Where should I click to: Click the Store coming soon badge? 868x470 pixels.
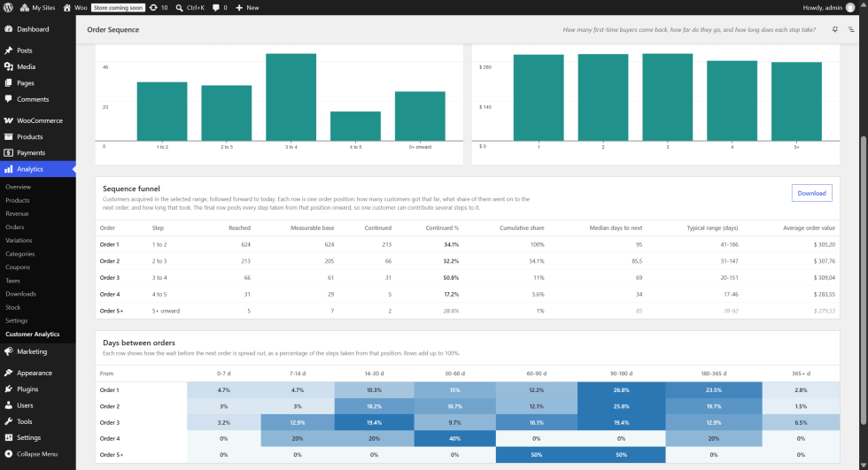click(x=118, y=8)
